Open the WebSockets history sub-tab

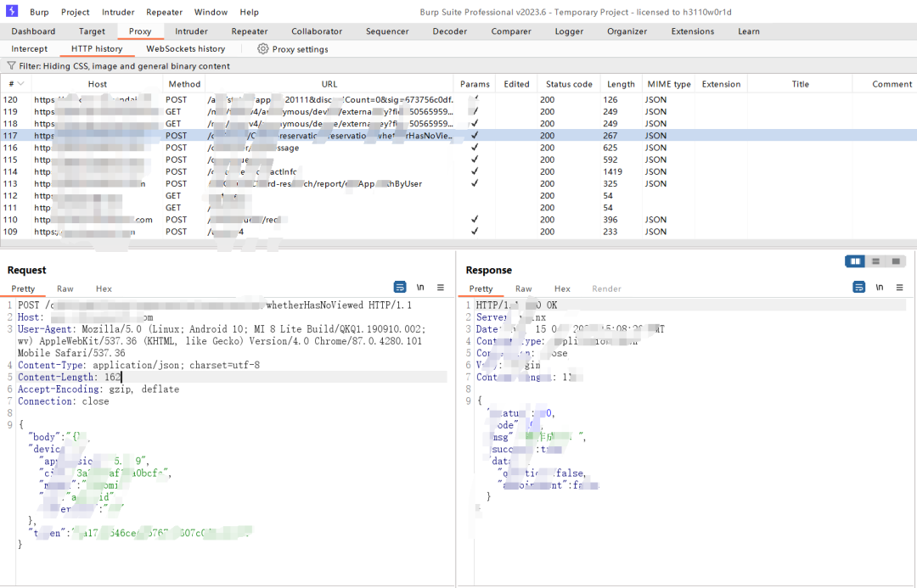185,49
